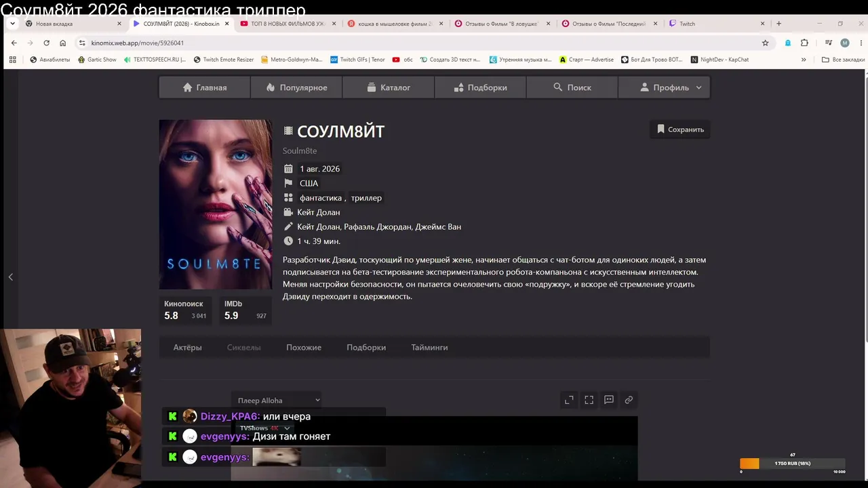
Task: Click the Сохранить bookmark button
Action: 680,129
